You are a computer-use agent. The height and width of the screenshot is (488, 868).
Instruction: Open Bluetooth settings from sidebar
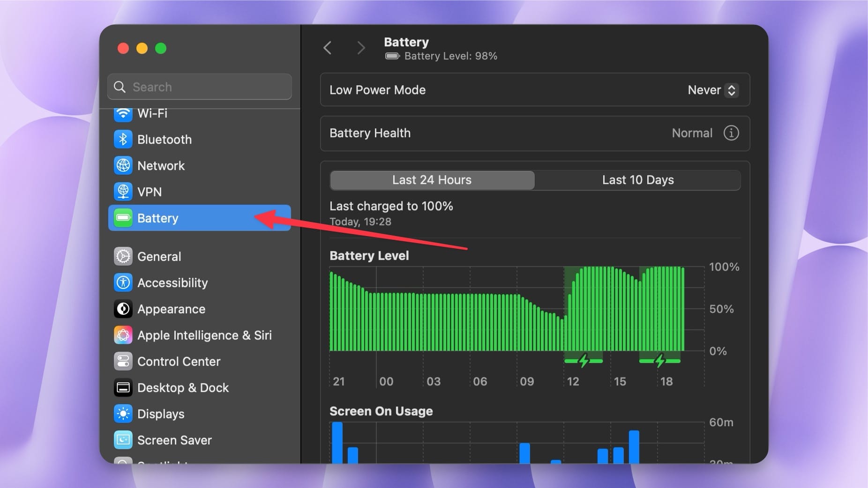point(165,139)
